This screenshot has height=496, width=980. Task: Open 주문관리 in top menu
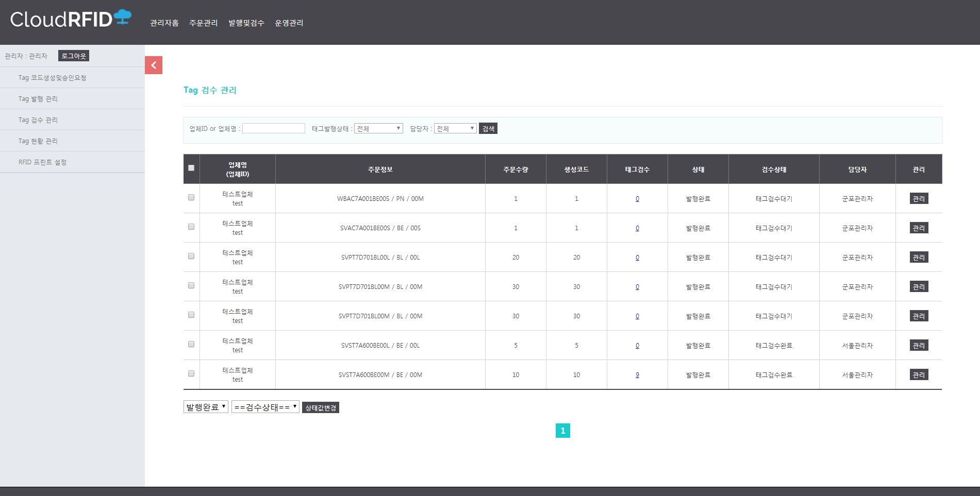tap(204, 23)
